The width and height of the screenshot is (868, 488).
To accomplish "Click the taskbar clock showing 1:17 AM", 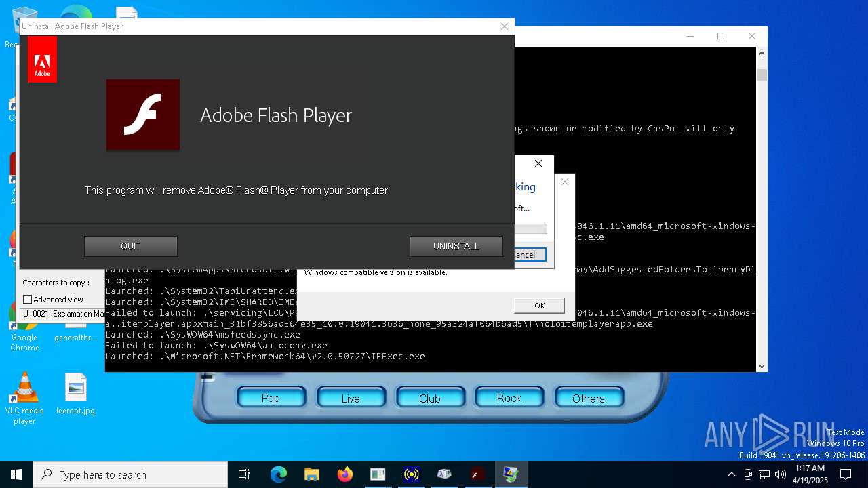I will tap(810, 474).
